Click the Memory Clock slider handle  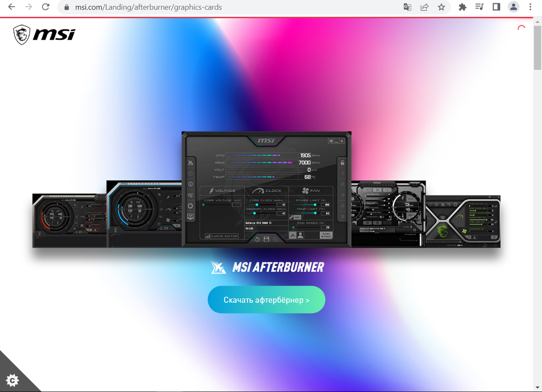254,213
